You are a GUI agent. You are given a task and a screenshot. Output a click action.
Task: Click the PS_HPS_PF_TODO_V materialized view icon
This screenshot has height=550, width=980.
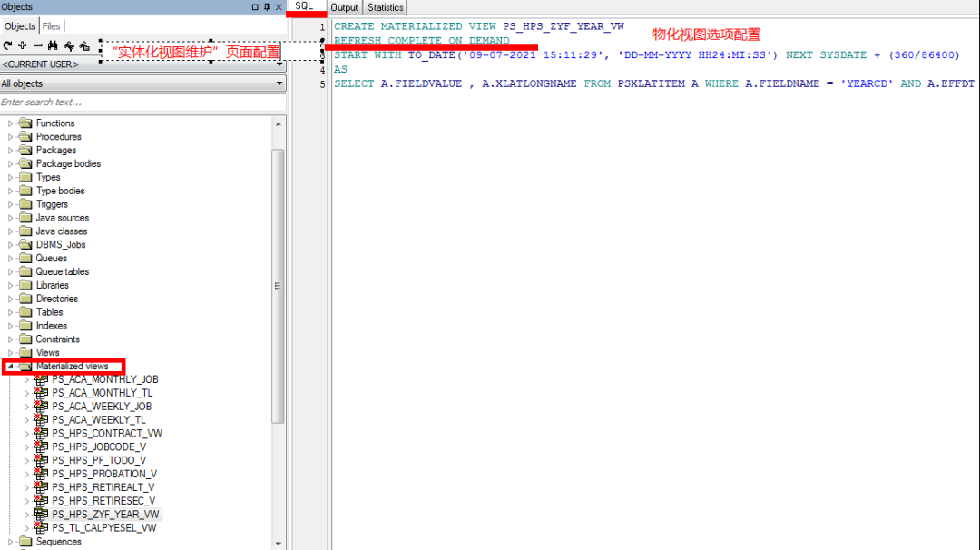(41, 460)
